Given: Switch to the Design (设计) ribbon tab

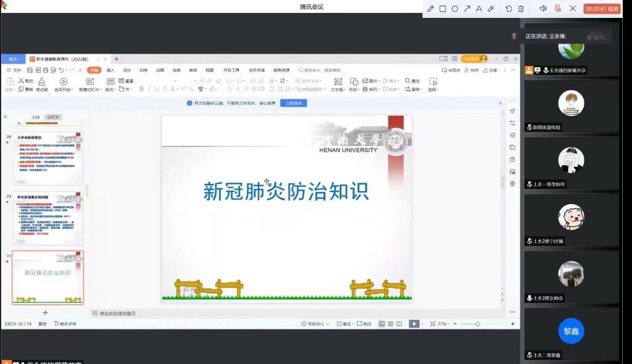Looking at the screenshot, I should tap(127, 70).
